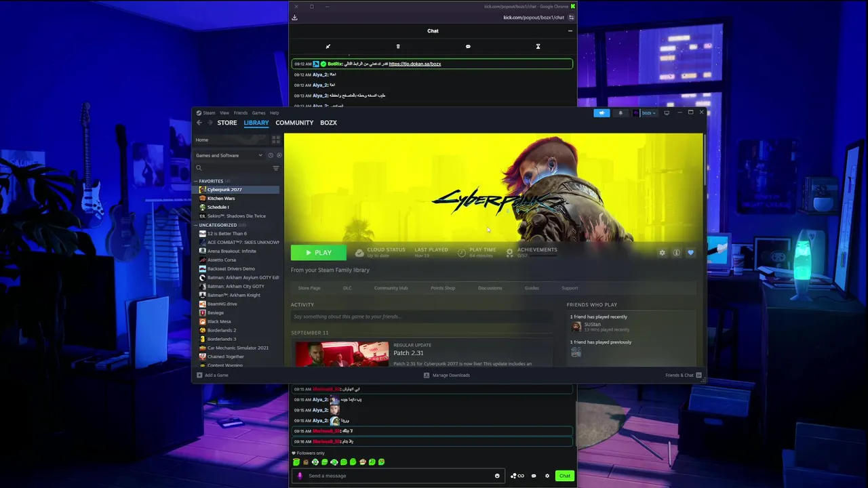This screenshot has height=488, width=868.
Task: Open Discussions link
Action: tap(490, 288)
